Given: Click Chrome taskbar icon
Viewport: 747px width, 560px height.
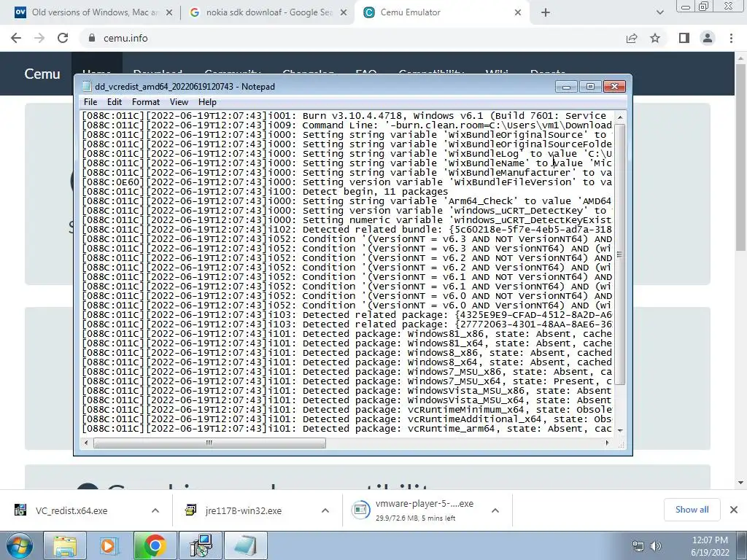Looking at the screenshot, I should tap(155, 545).
